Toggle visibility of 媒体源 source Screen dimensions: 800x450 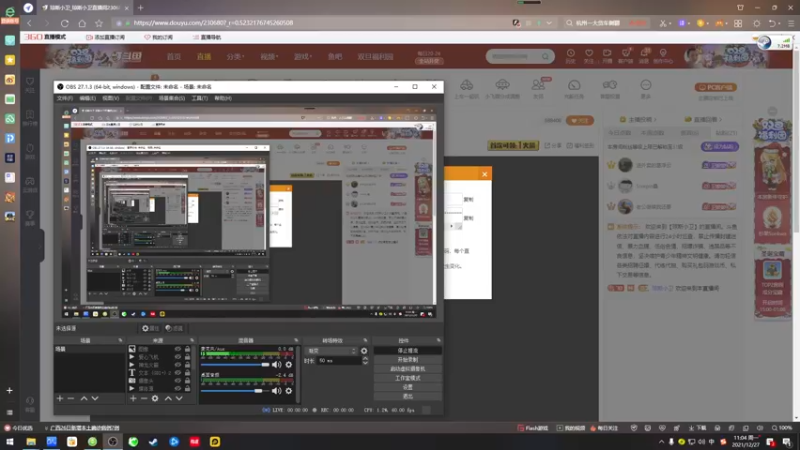(178, 389)
